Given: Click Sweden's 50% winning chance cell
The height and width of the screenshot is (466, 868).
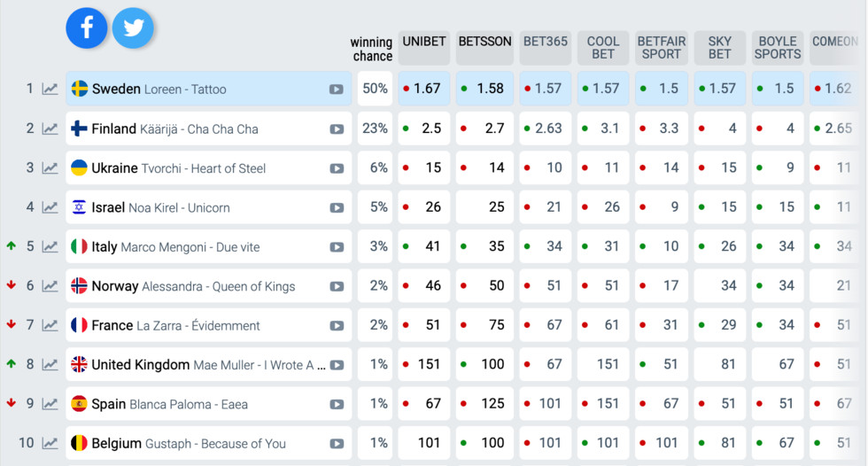Looking at the screenshot, I should 375,89.
